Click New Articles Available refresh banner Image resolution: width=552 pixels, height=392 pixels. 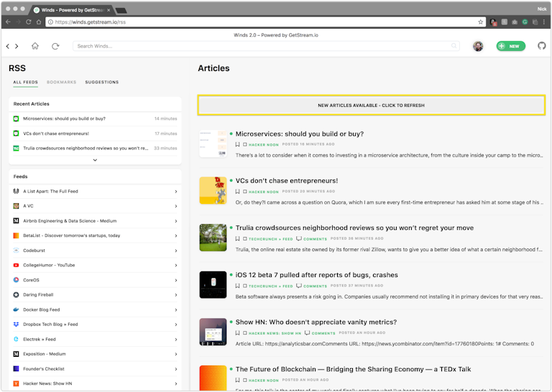click(371, 105)
